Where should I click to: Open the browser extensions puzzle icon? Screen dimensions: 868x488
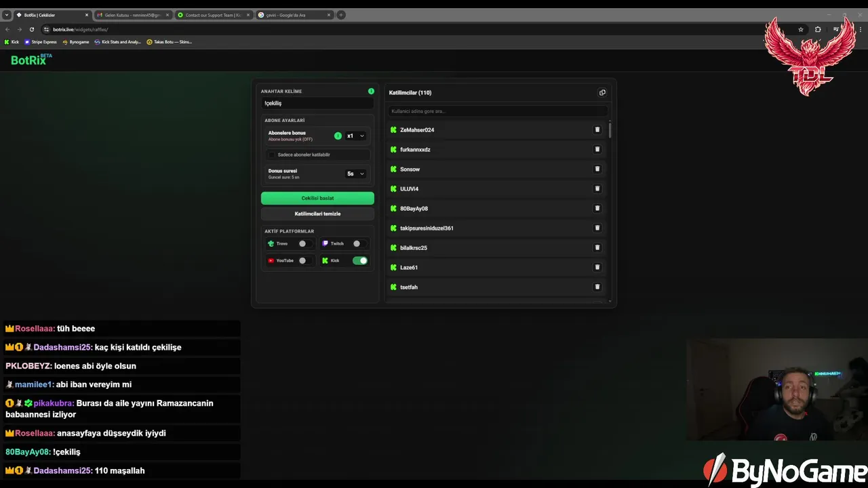point(818,29)
